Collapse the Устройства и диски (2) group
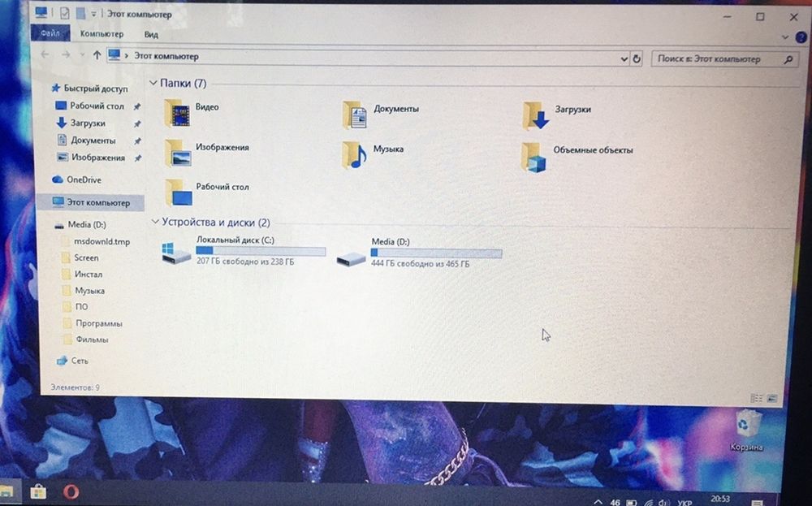This screenshot has height=506, width=812. [x=154, y=222]
